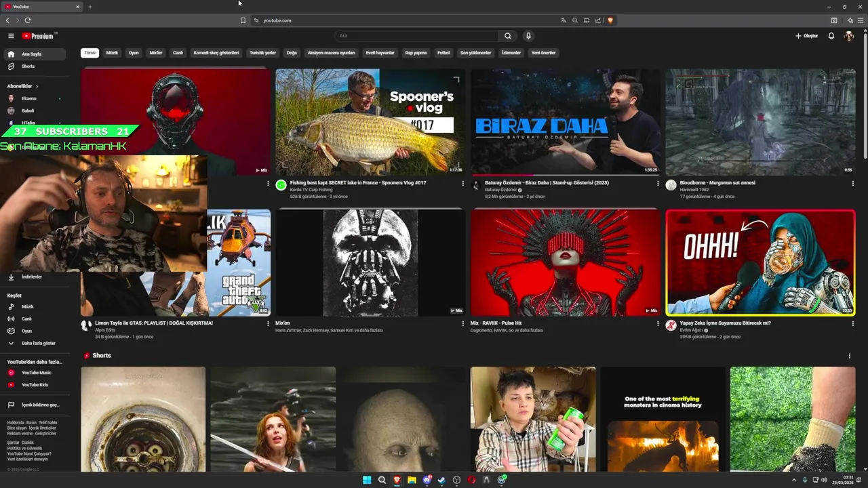868x488 pixels.
Task: Play the OHHH! robot water thumbnail
Action: (x=760, y=263)
